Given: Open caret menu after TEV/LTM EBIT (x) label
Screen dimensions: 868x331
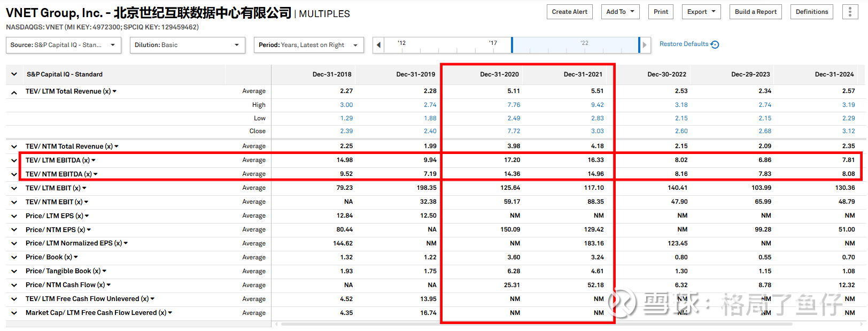Looking at the screenshot, I should point(84,188).
